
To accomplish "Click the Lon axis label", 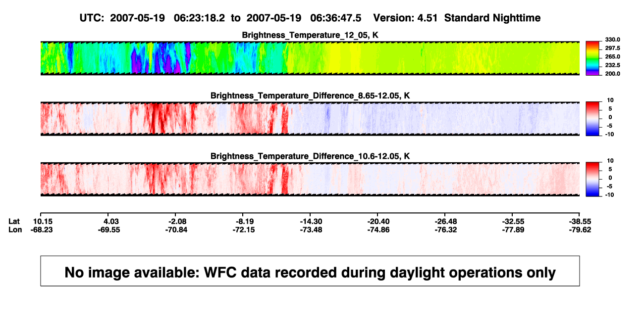I will [x=15, y=230].
